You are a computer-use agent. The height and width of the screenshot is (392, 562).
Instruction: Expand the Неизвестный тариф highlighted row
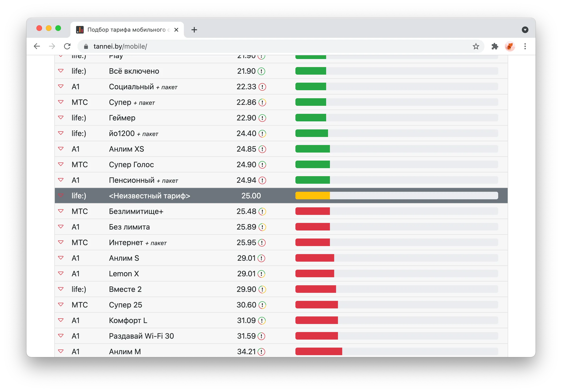tap(61, 196)
